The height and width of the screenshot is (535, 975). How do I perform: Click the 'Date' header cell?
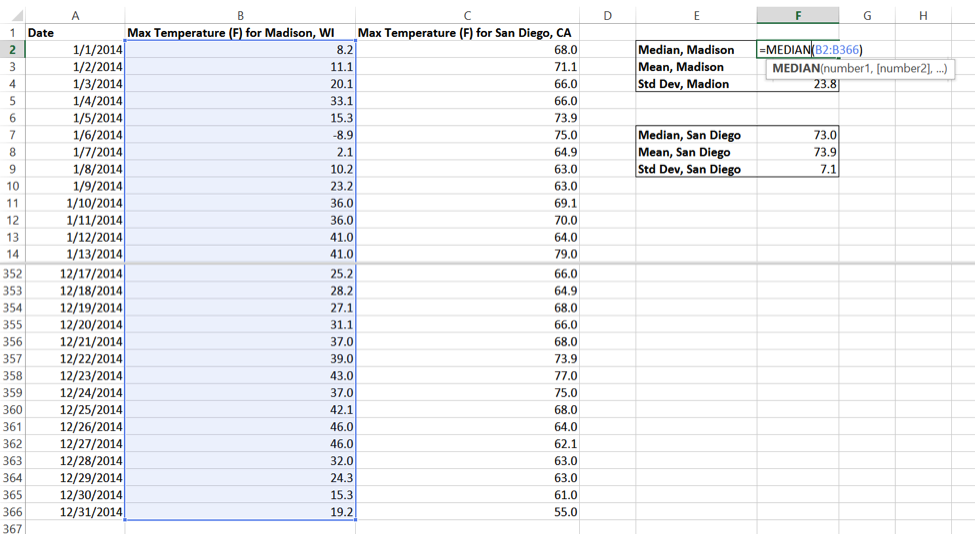[x=41, y=32]
